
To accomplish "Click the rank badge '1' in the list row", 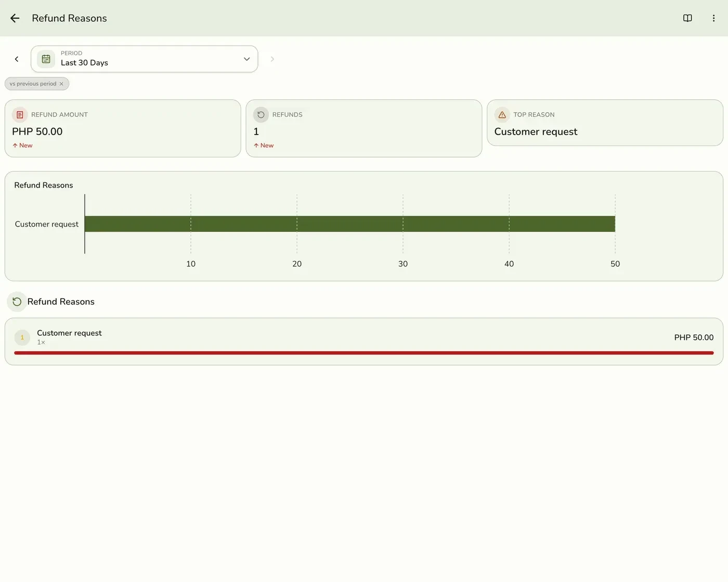I will pos(22,338).
